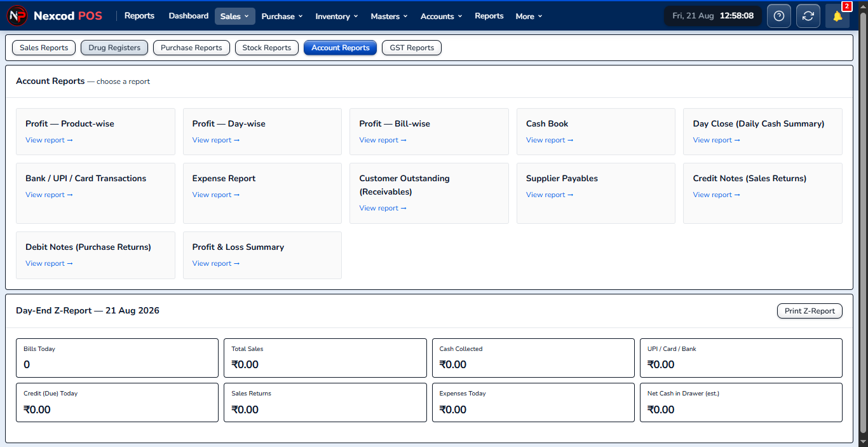View report for Profit — Day-wise
This screenshot has width=868, height=447.
coord(216,140)
